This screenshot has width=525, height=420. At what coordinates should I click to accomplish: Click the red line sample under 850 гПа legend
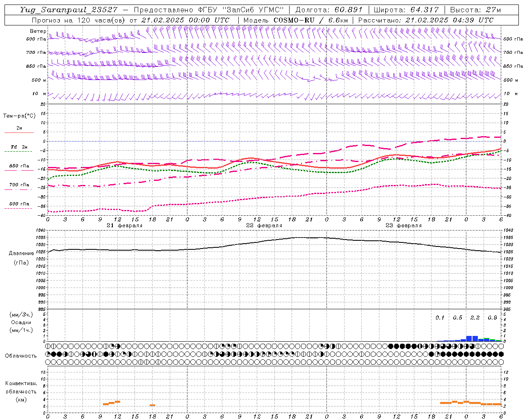19,170
